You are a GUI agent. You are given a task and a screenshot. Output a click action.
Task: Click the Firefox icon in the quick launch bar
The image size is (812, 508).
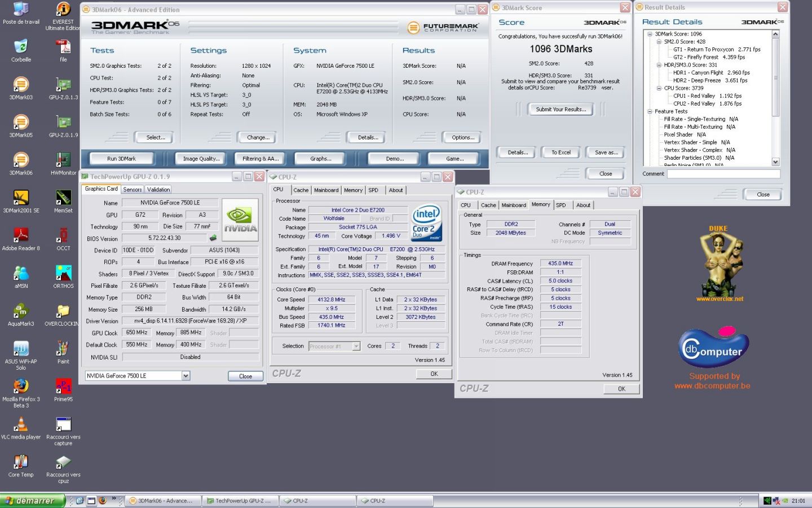point(103,501)
